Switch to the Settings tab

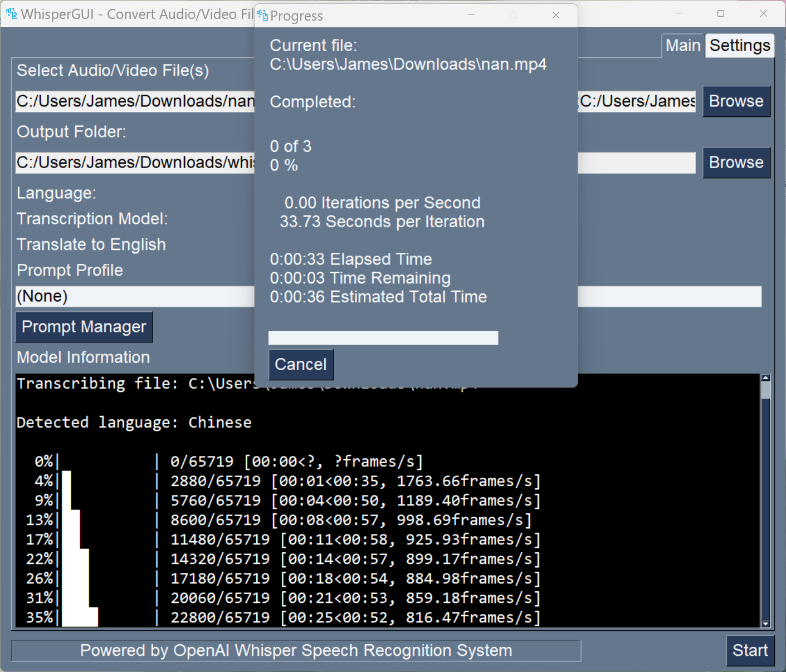tap(739, 45)
